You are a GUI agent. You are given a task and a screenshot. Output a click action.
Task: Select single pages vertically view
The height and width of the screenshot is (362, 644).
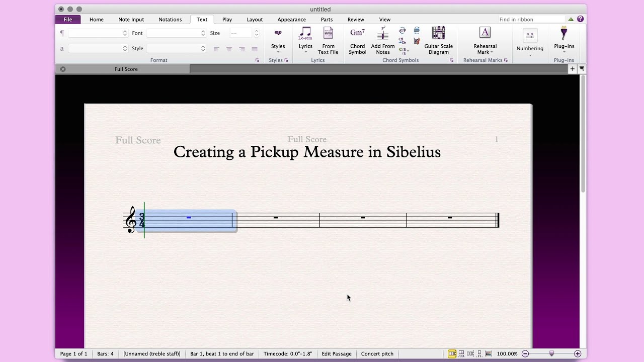(479, 354)
